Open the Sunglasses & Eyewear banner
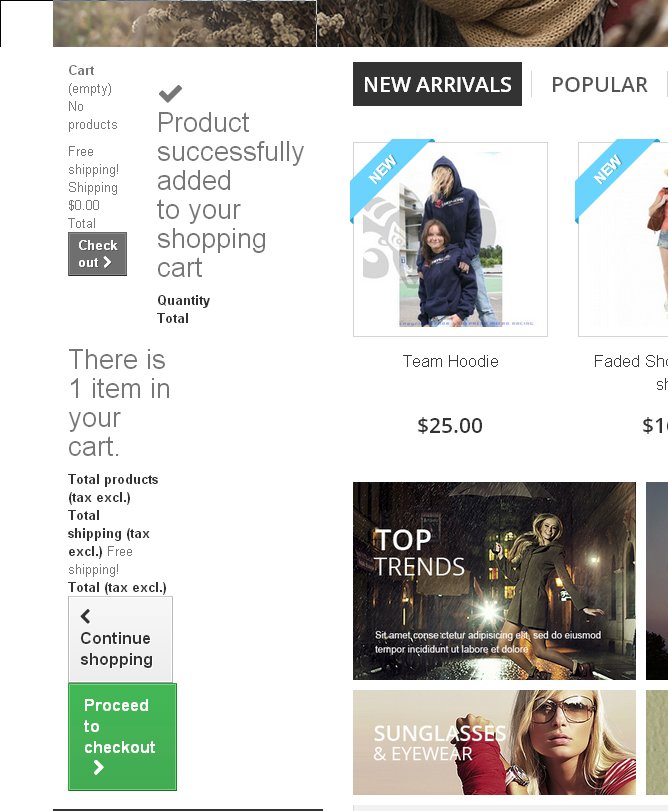The image size is (668, 811). point(494,742)
